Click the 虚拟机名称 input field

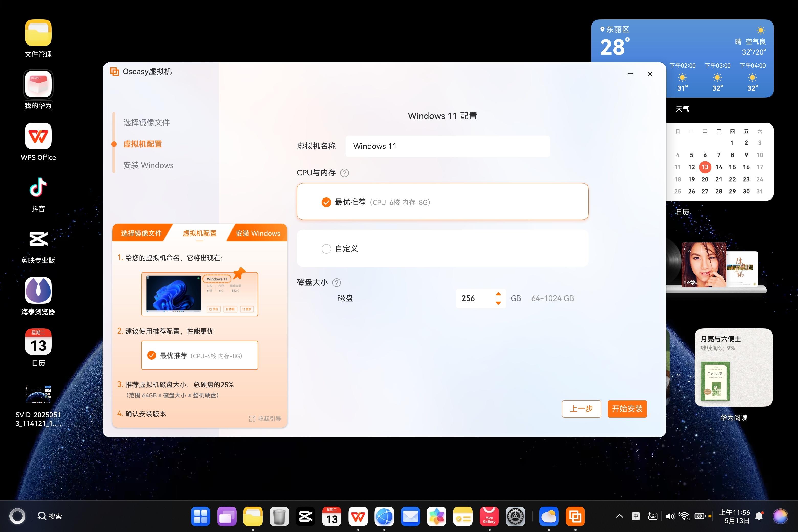pos(448,146)
